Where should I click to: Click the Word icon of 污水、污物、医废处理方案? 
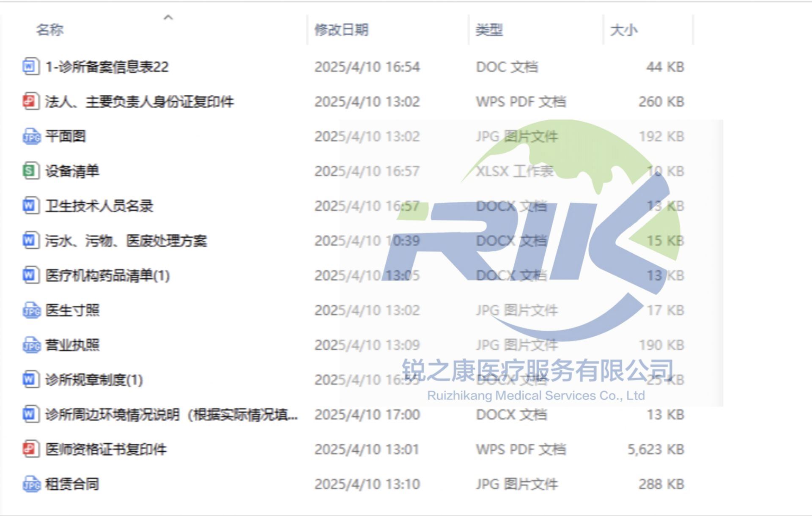pyautogui.click(x=30, y=240)
